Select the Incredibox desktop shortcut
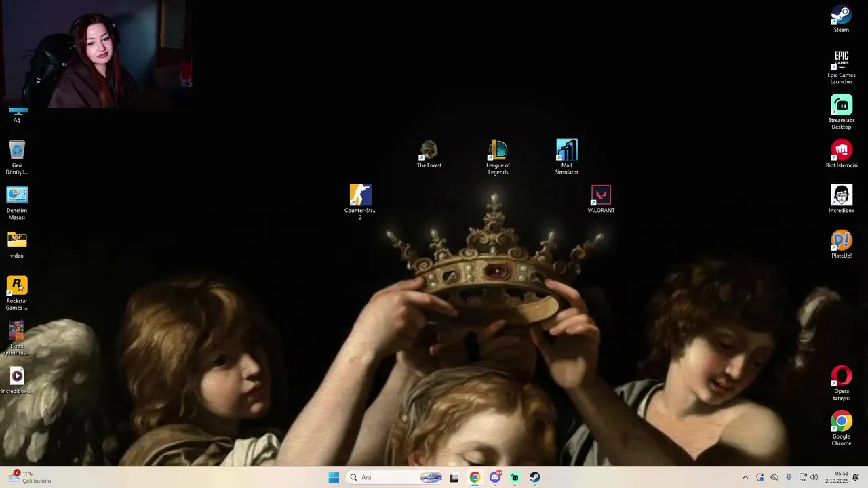 tap(842, 199)
